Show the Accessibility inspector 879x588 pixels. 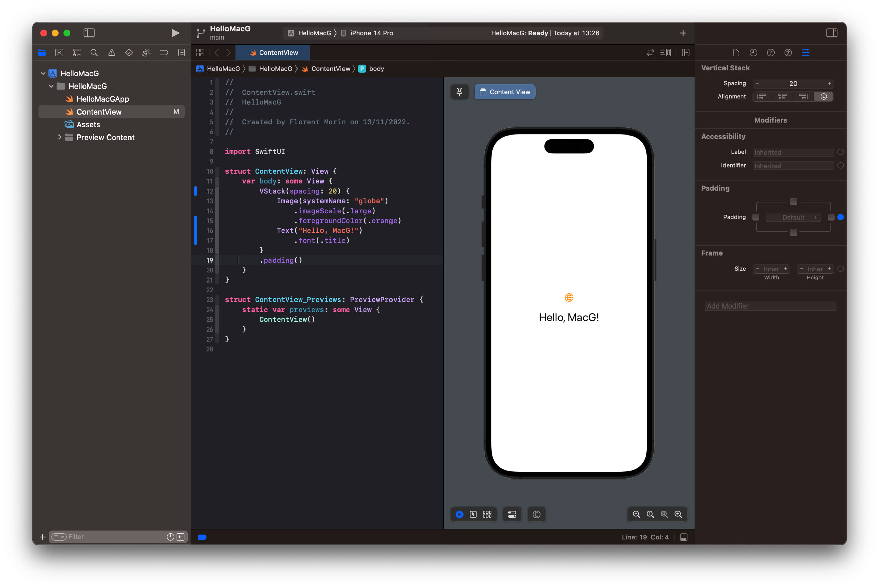788,52
